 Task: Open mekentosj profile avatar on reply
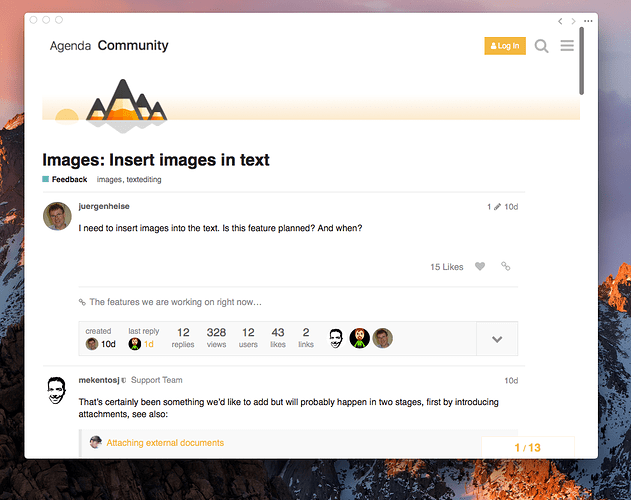(x=56, y=390)
